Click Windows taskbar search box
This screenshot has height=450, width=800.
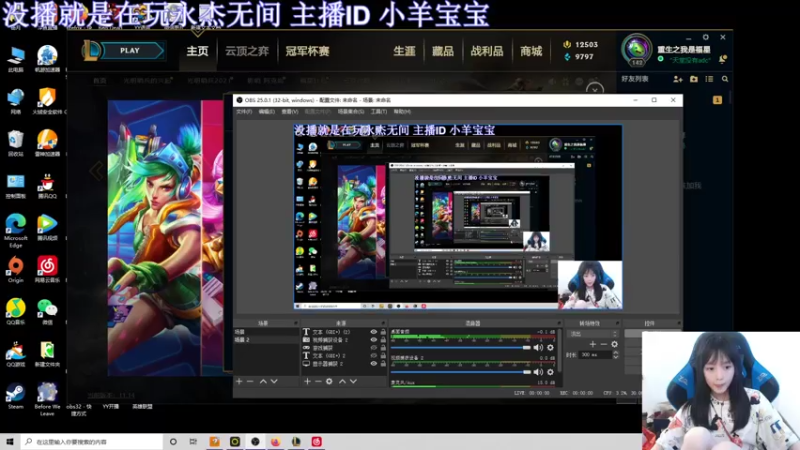click(92, 441)
